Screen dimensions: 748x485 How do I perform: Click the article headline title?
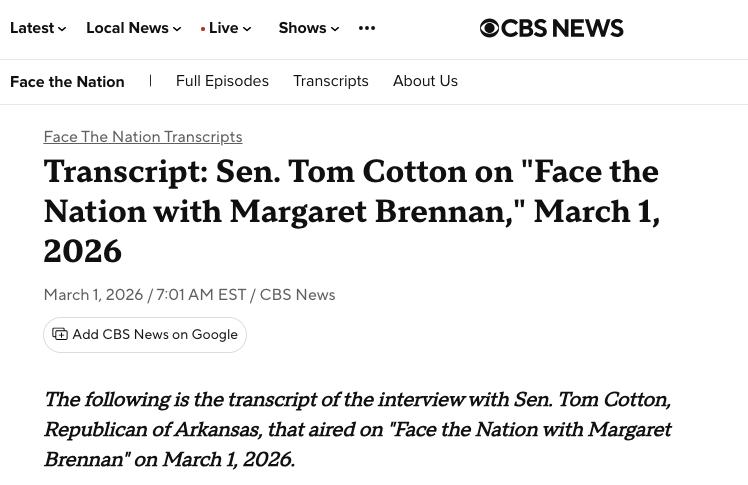point(351,211)
